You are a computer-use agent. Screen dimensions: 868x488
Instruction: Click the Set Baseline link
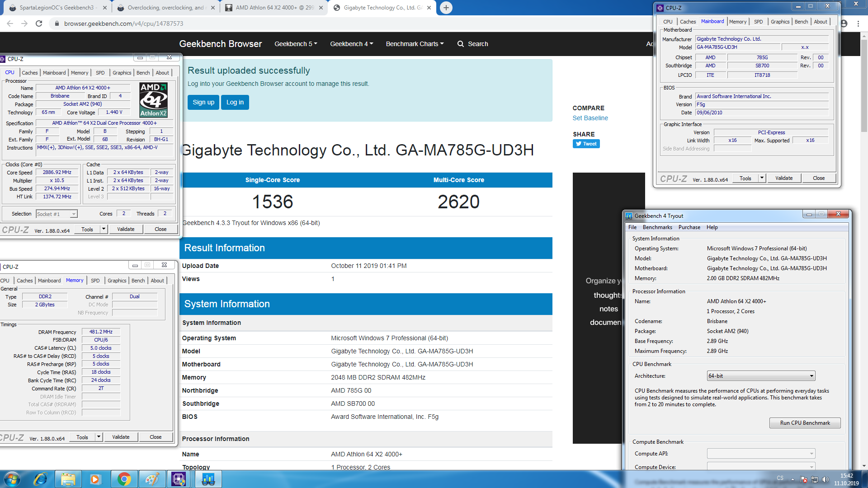tap(590, 118)
